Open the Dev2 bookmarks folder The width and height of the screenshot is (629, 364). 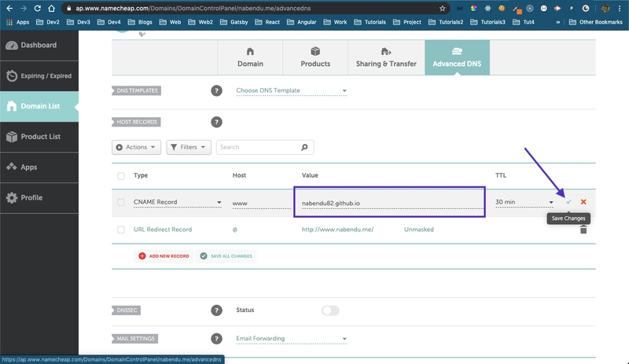click(48, 22)
